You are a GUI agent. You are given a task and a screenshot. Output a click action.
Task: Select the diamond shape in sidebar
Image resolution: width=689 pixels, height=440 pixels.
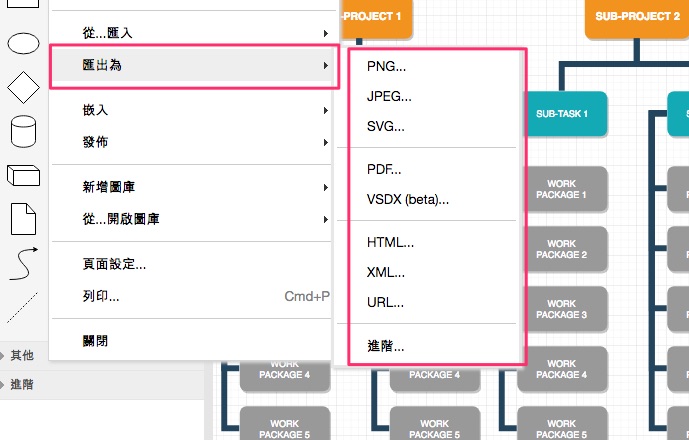23,87
